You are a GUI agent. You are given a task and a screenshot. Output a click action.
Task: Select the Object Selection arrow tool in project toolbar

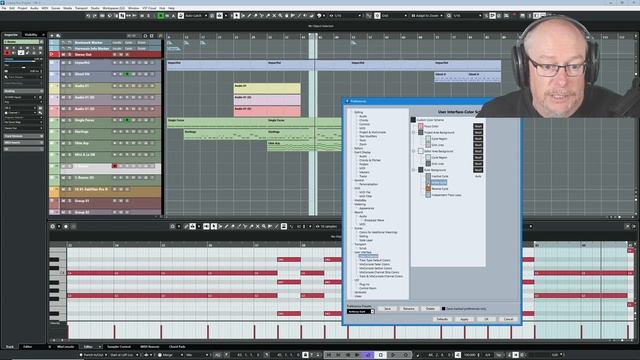236,16
